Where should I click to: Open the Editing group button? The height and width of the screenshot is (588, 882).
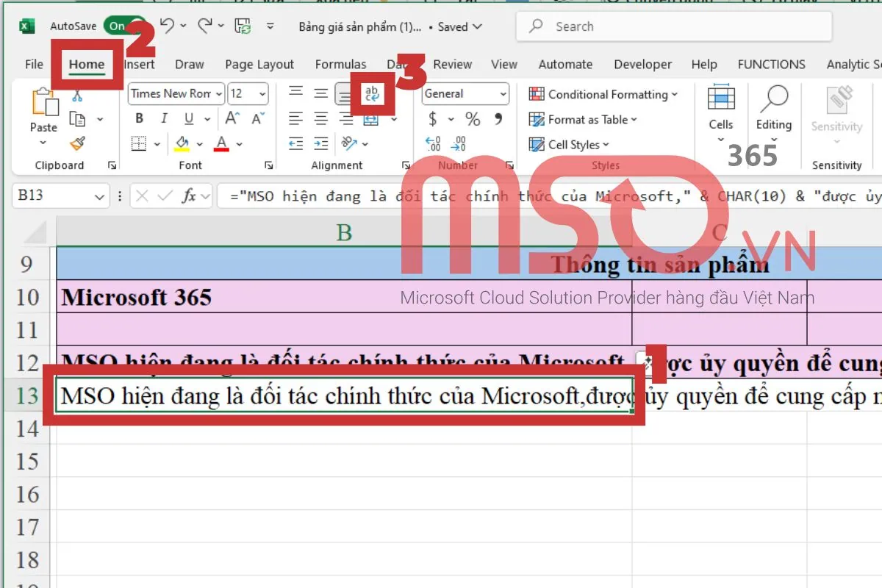pos(774,113)
